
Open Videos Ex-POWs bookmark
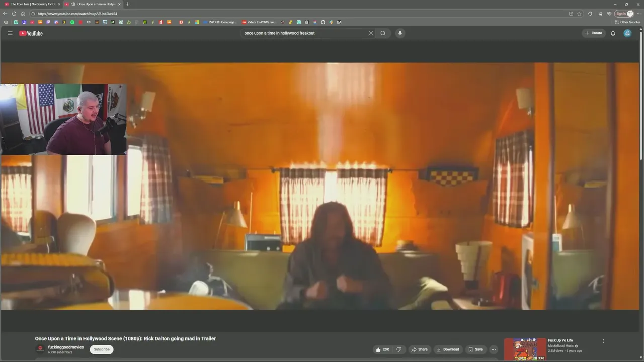(259, 22)
